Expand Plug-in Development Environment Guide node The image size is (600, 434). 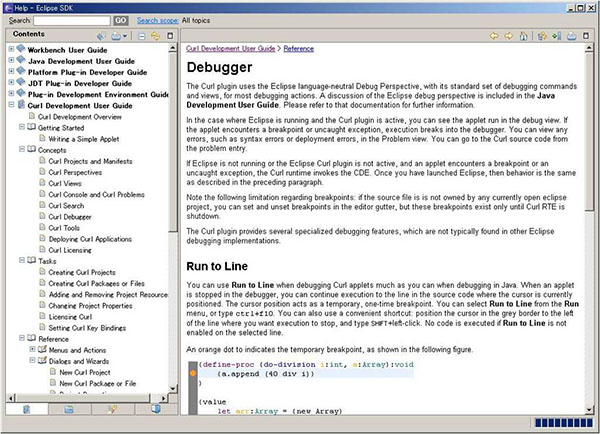coord(11,93)
